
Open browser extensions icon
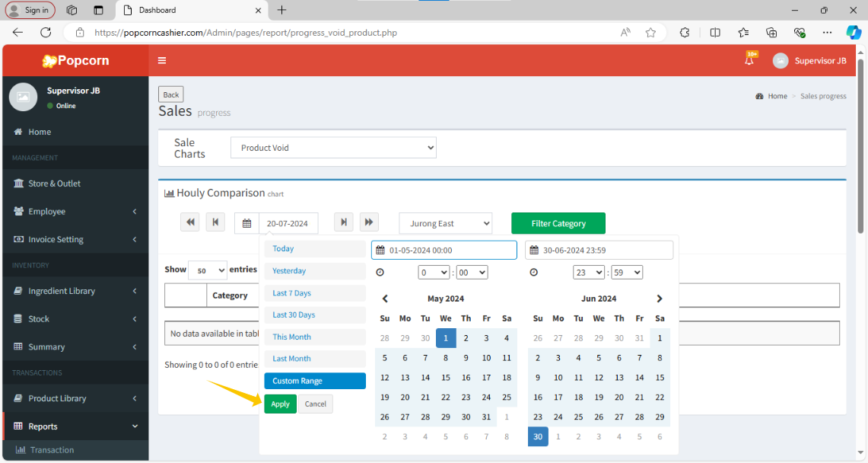click(x=685, y=33)
